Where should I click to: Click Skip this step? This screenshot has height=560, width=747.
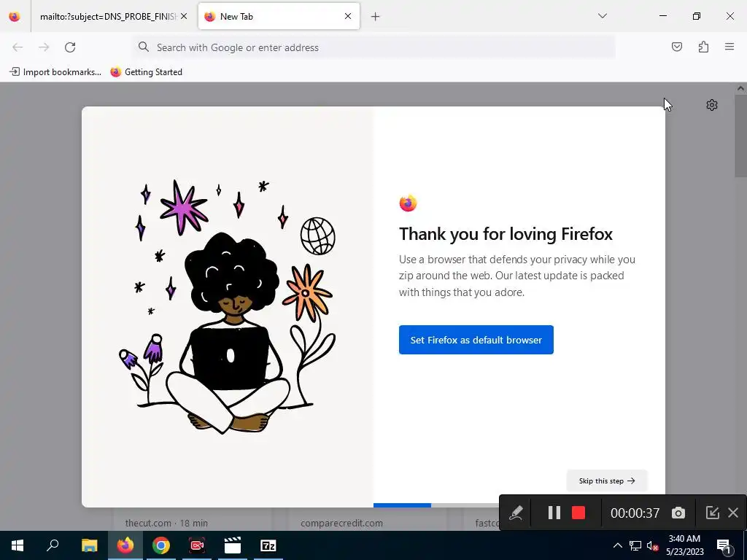coord(607,481)
